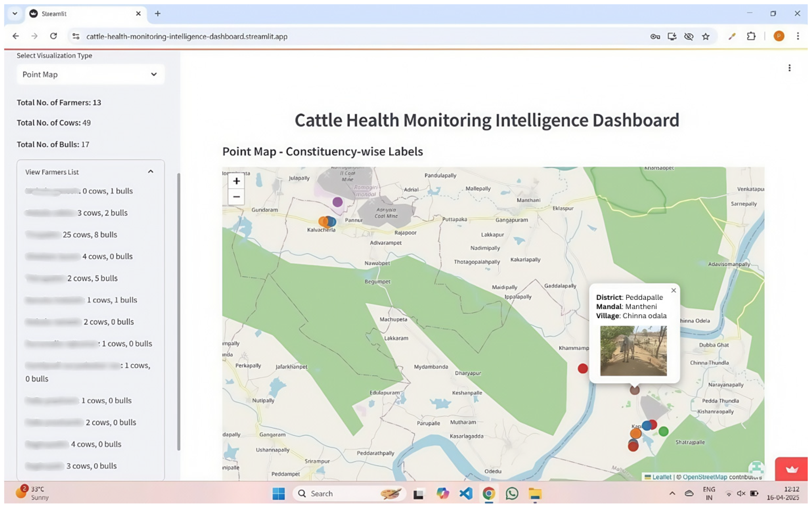This screenshot has height=506, width=812.
Task: Open the Leaflet attribution link
Action: point(661,477)
